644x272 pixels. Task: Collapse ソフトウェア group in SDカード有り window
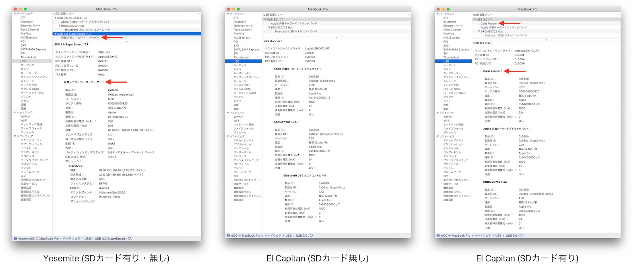438,136
